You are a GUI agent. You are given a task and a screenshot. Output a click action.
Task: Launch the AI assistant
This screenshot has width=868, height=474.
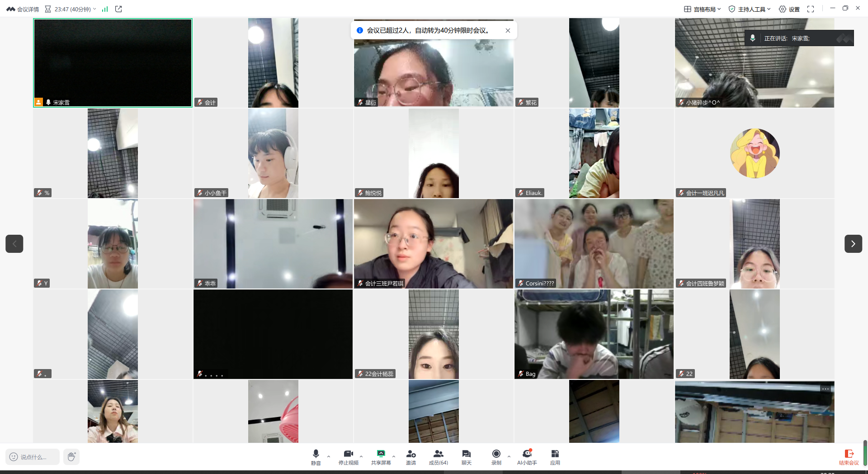[x=527, y=456]
